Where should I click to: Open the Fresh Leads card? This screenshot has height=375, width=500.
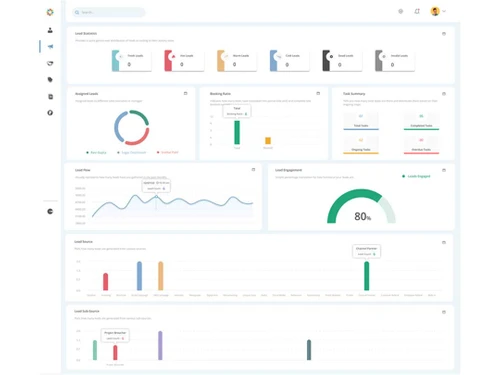pos(132,61)
